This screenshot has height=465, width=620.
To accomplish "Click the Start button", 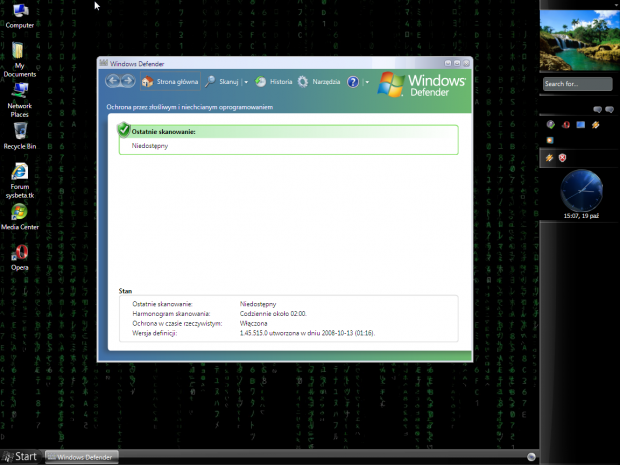I will (20, 457).
